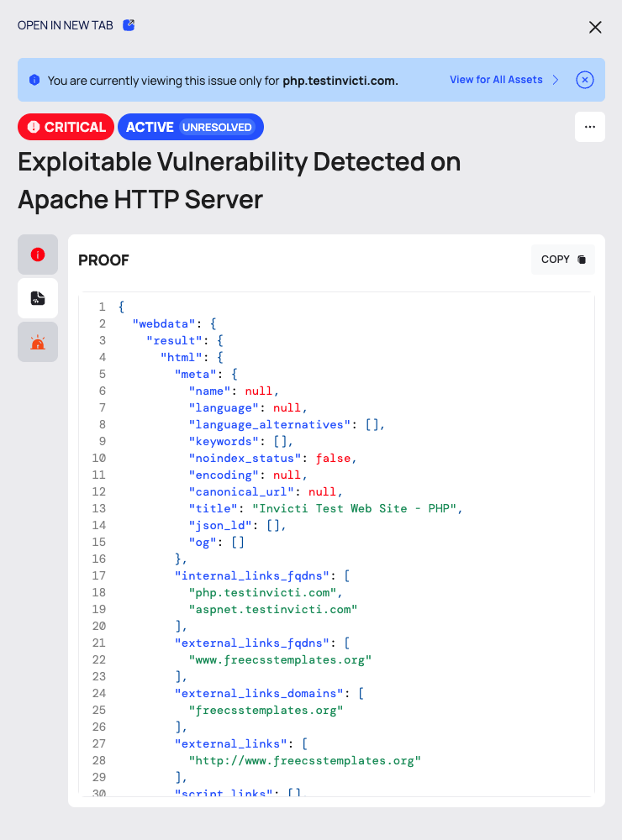Image resolution: width=622 pixels, height=840 pixels.
Task: Click "php.testinvicti.com" value on line 18
Action: pos(262,592)
